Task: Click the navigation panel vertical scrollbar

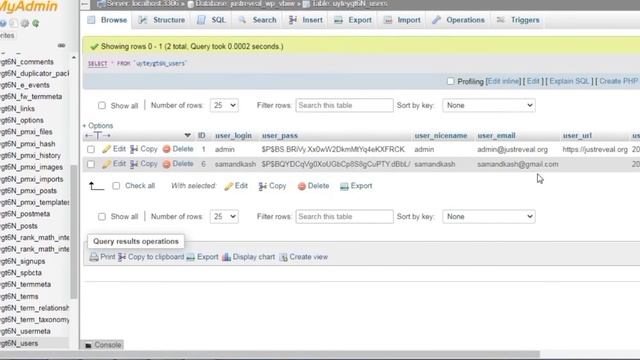Action: pos(73,232)
